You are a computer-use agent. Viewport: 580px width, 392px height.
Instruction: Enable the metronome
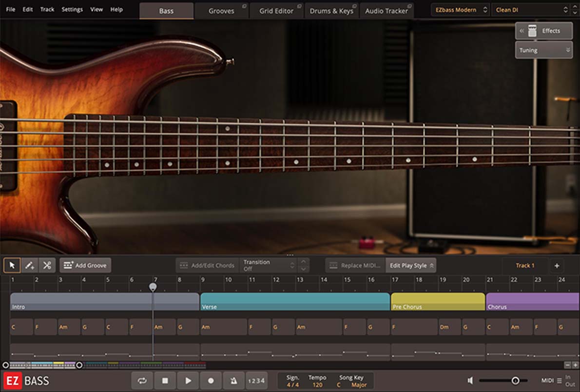(x=233, y=381)
